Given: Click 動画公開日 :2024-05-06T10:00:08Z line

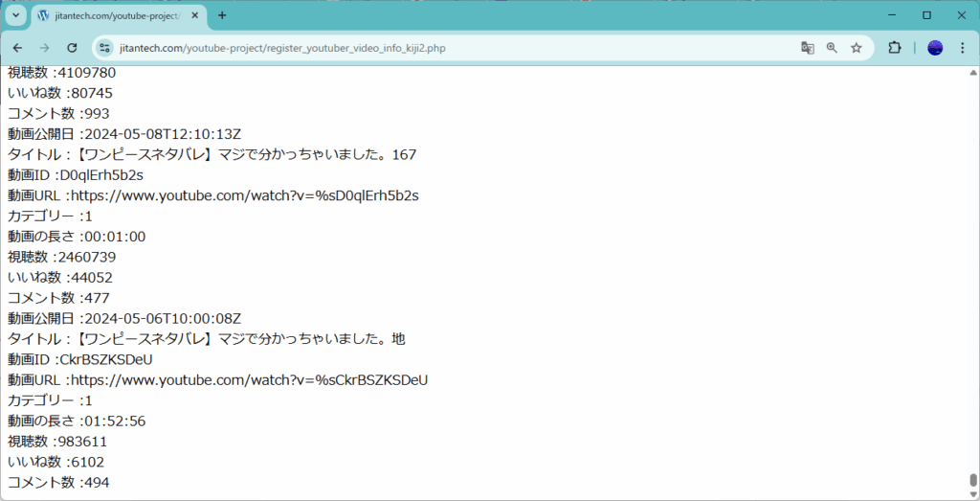Looking at the screenshot, I should point(124,318).
